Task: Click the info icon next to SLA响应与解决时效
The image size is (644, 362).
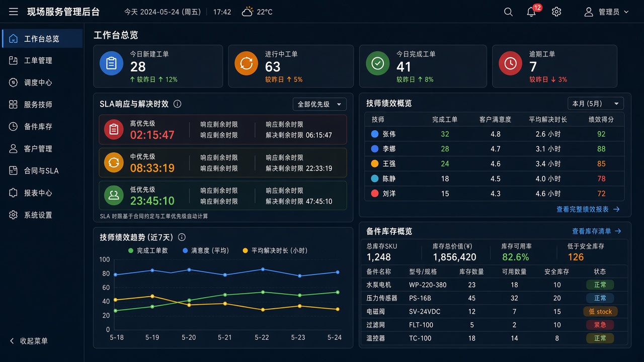Action: tap(177, 104)
